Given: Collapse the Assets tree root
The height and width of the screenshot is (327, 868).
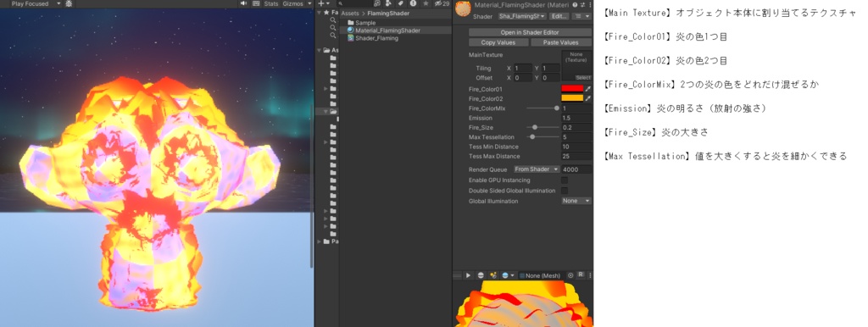Looking at the screenshot, I should point(320,50).
